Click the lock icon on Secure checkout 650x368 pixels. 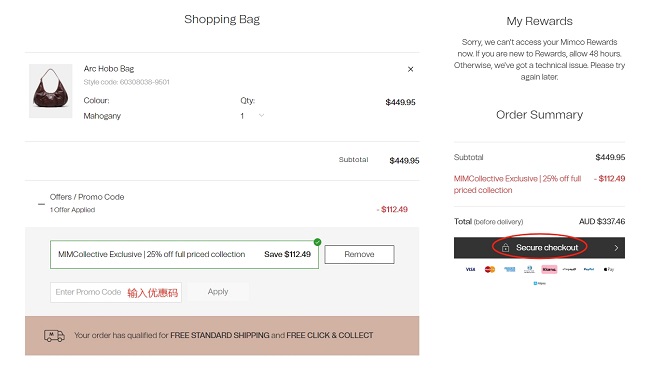(505, 248)
